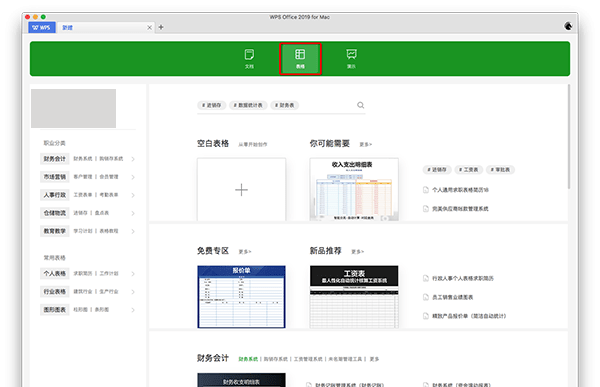Screen dimensions: 600x387
Task: Click the template search input field
Action: (x=281, y=106)
